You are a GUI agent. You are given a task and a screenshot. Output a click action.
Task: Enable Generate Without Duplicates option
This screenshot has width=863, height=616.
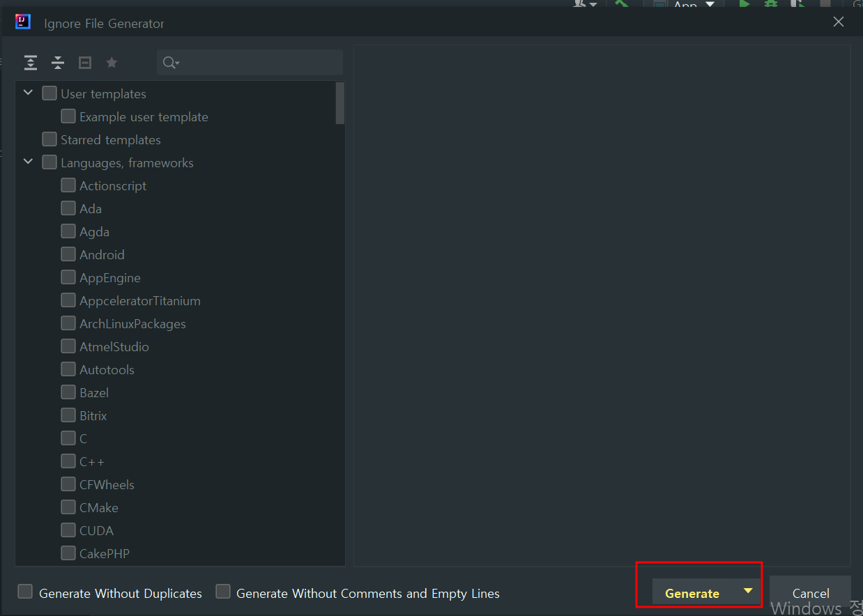tap(26, 592)
